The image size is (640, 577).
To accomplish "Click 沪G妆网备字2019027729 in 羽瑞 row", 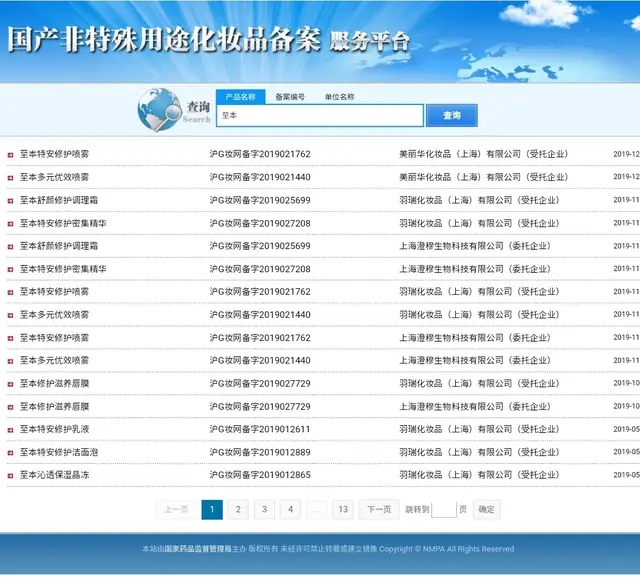I will click(x=260, y=384).
